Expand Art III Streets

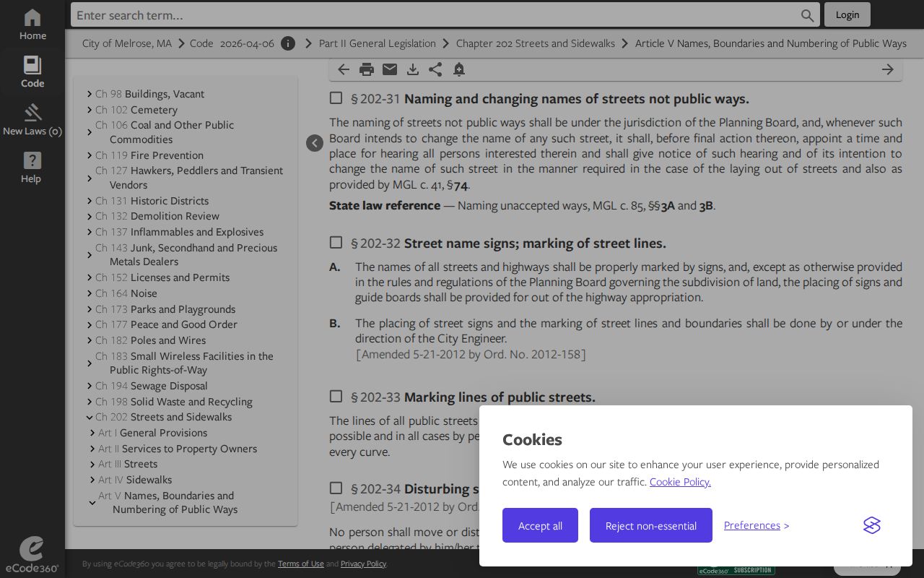tap(92, 464)
